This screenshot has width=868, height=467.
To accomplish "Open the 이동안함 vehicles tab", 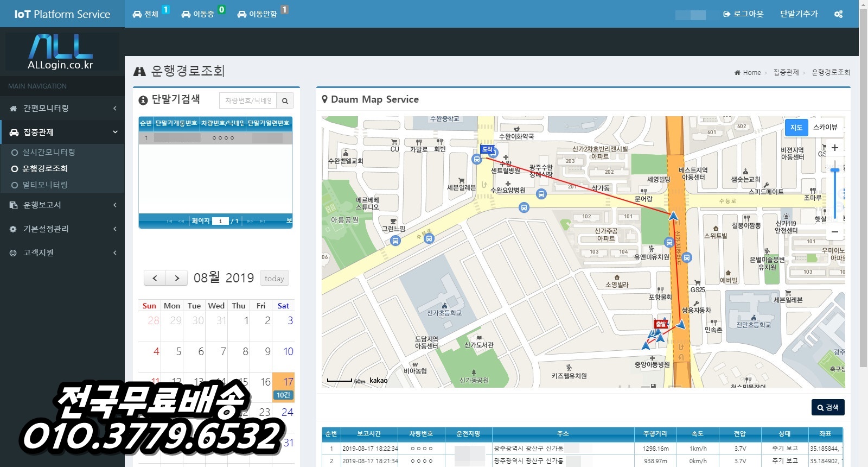I will tap(263, 14).
